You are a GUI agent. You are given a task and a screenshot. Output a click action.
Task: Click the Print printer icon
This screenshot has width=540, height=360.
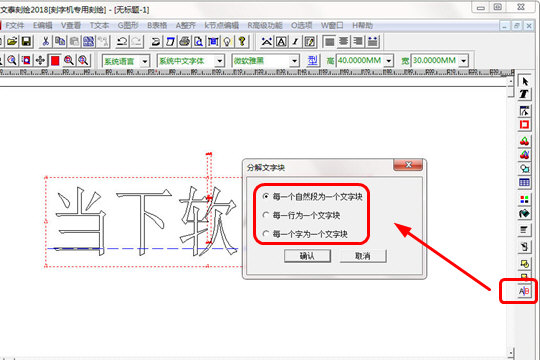185,42
